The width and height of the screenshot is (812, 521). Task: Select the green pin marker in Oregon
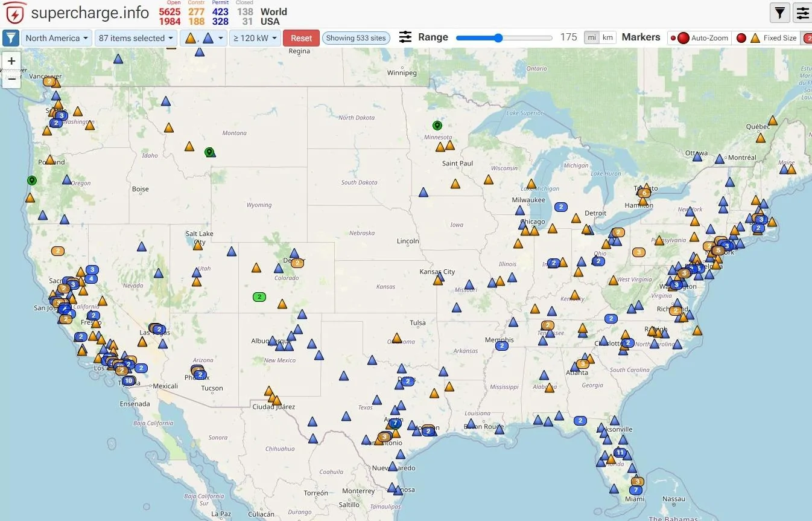click(32, 181)
